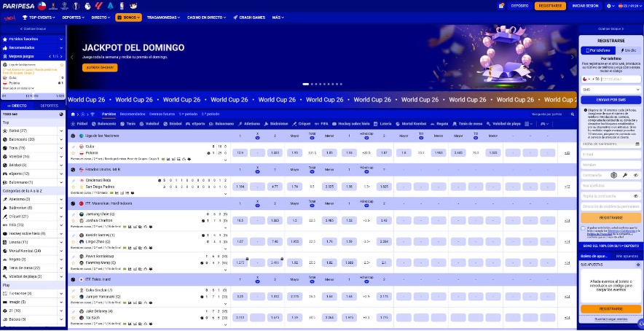Screen dimensions: 644x331
Task: Tick the terms and conditions checkbox
Action: pos(583,228)
